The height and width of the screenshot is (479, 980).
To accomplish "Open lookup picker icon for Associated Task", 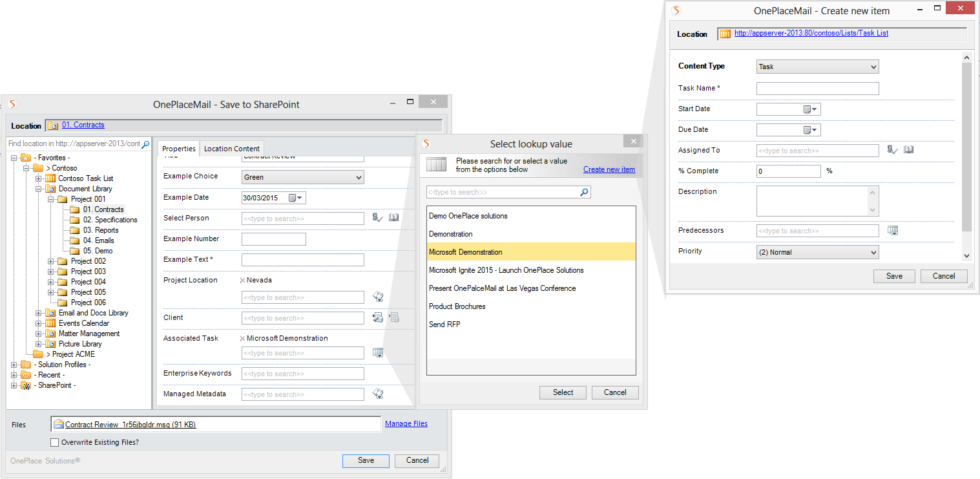I will click(379, 353).
